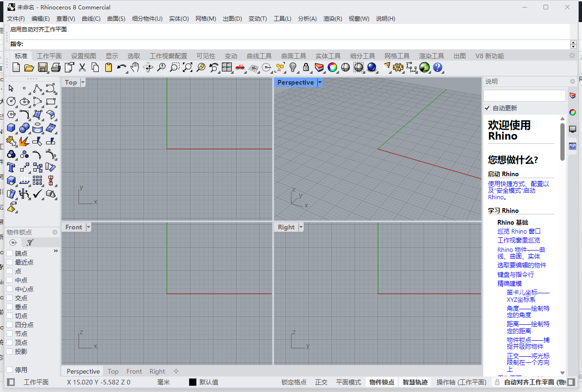Image resolution: width=582 pixels, height=392 pixels.
Task: Enable the 四分点 object snap checkbox
Action: click(x=9, y=325)
